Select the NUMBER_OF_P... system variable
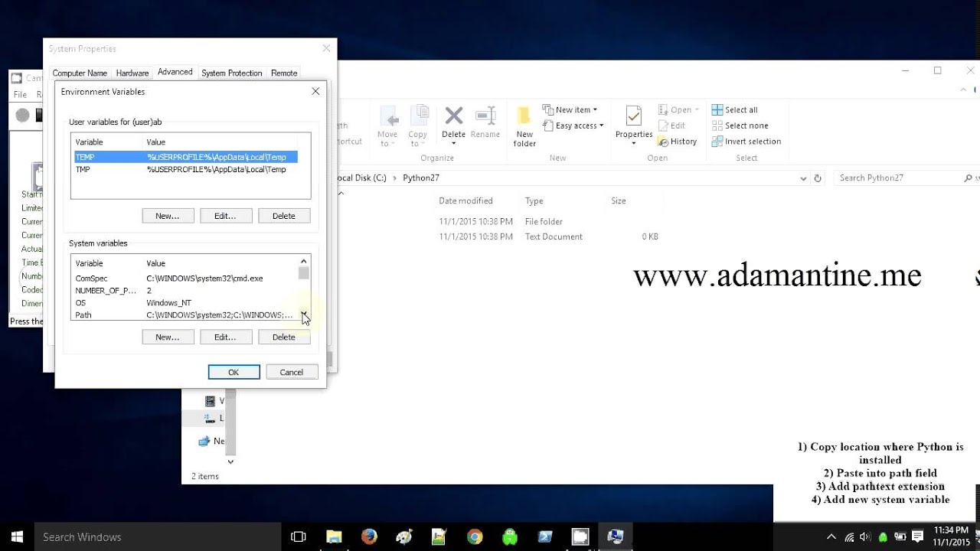The width and height of the screenshot is (980, 551). (x=185, y=291)
